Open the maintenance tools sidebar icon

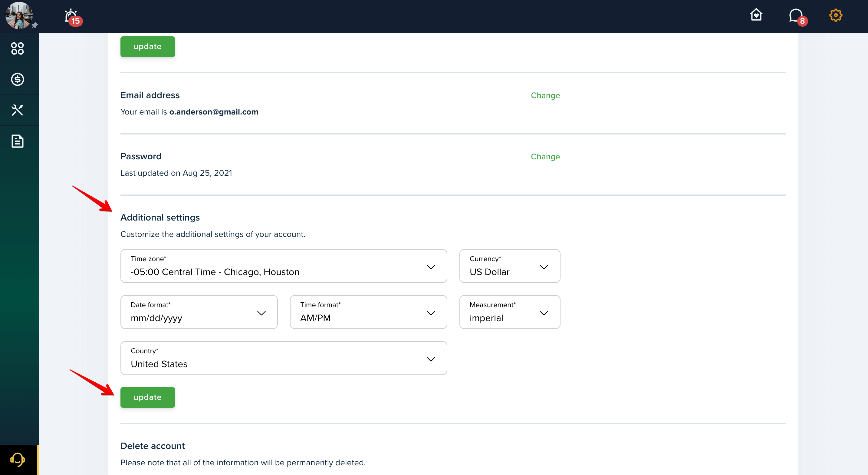[x=18, y=110]
